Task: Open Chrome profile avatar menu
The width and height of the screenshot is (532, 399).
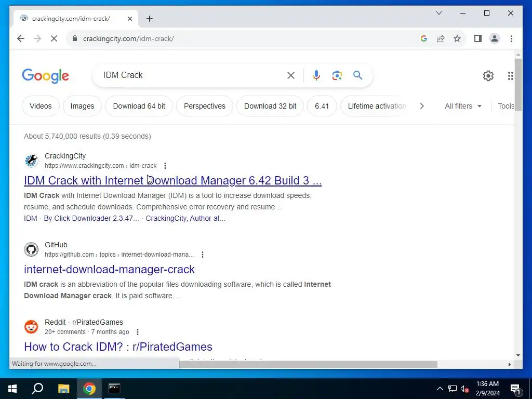Action: (x=495, y=38)
